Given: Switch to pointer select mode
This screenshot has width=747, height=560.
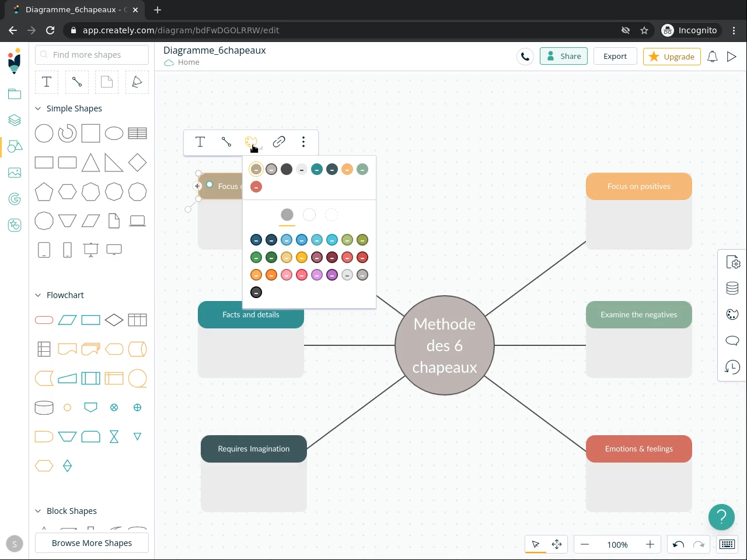Looking at the screenshot, I should (535, 544).
